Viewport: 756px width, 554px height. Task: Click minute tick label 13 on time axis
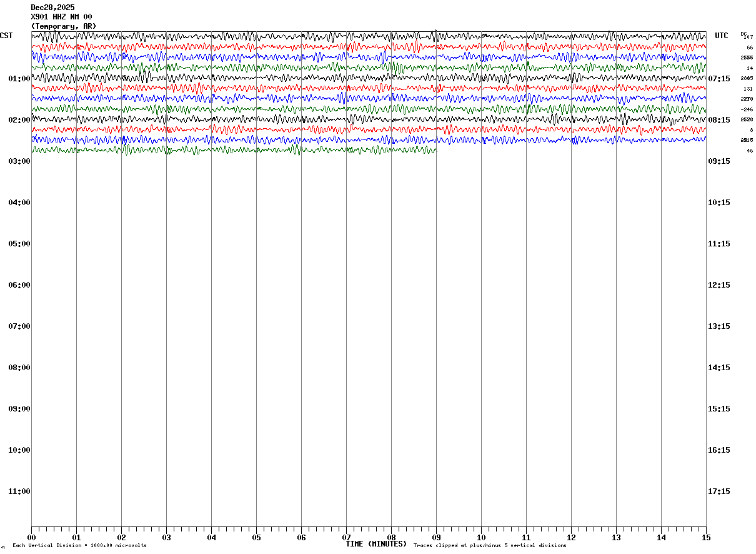(616, 537)
